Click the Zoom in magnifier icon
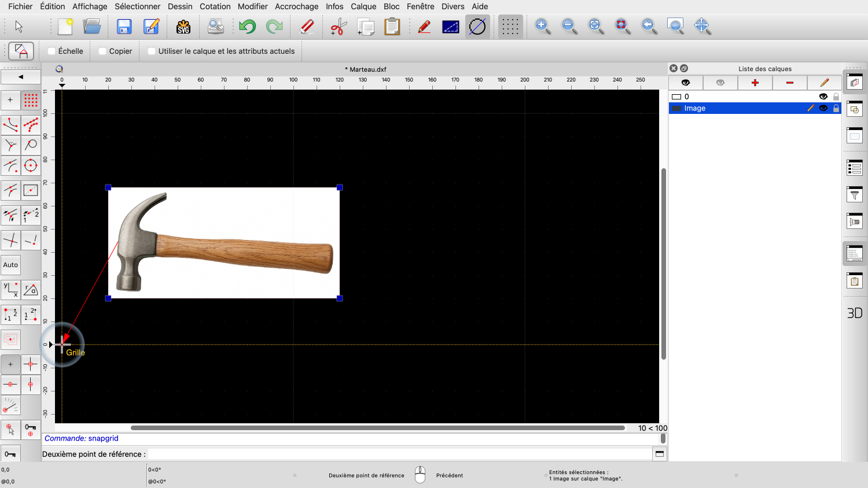This screenshot has width=868, height=488. (542, 27)
